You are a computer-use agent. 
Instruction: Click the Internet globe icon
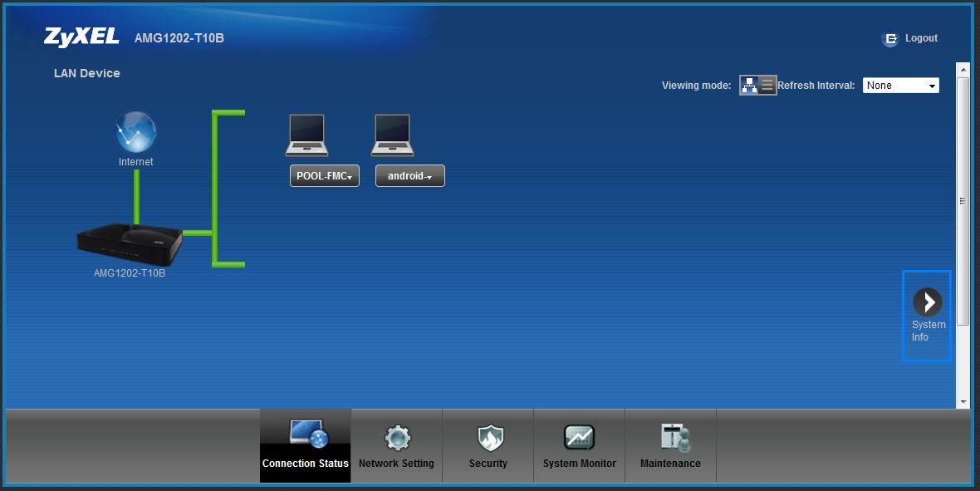tap(135, 132)
